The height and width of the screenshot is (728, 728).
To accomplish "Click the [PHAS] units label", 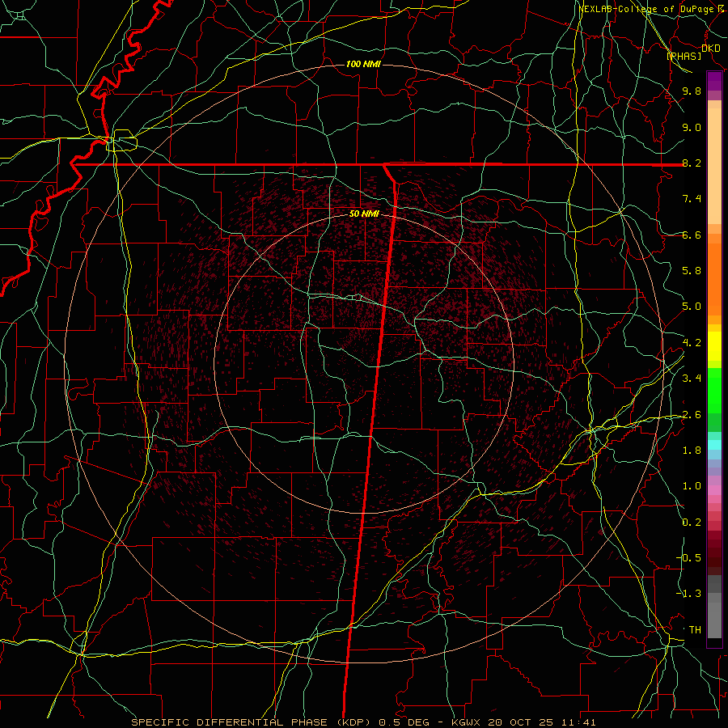I will point(684,57).
